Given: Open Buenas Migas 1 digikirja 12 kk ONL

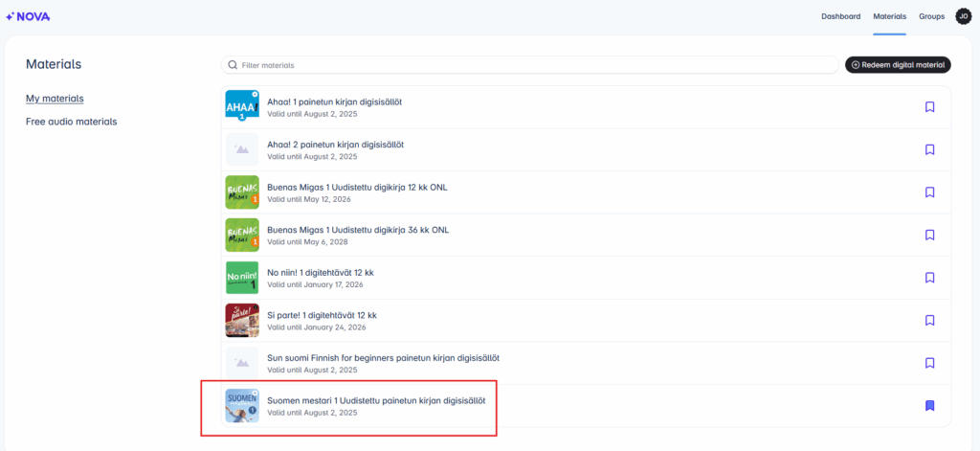Looking at the screenshot, I should pos(357,187).
